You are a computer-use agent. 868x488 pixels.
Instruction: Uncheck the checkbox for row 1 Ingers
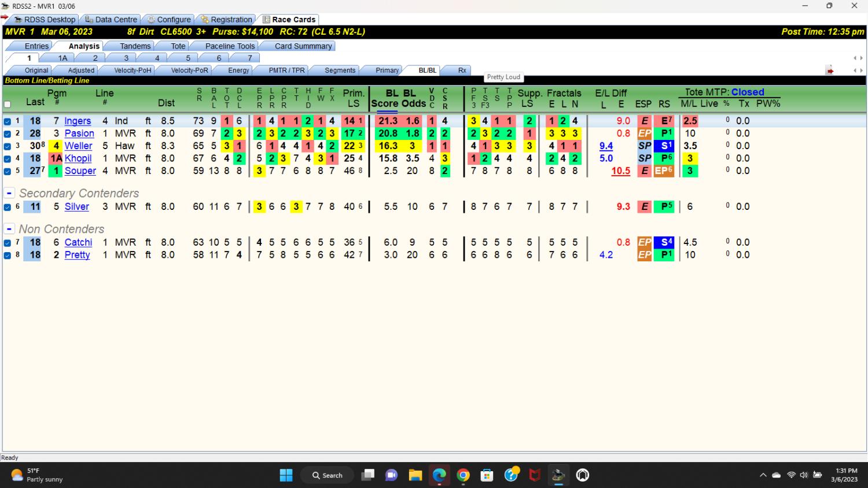click(8, 121)
